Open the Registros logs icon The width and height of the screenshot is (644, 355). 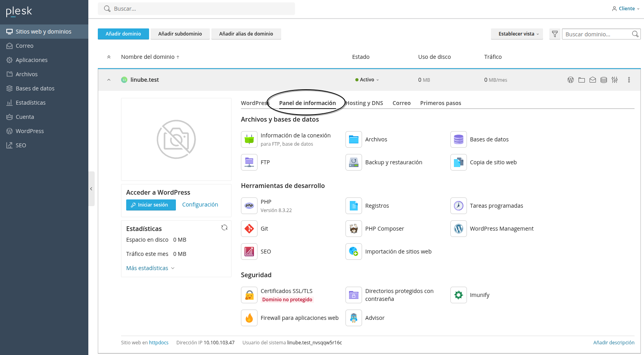(x=354, y=206)
